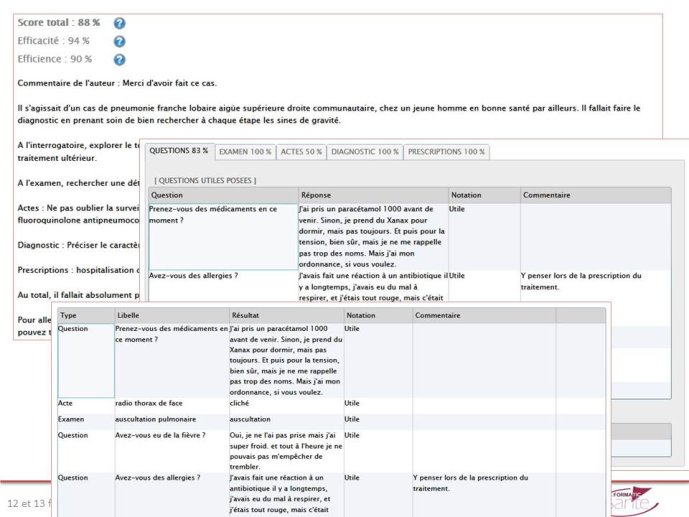Screen dimensions: 689x517
Task: Open the QUESTIONS 83 % tab
Action: (179, 151)
